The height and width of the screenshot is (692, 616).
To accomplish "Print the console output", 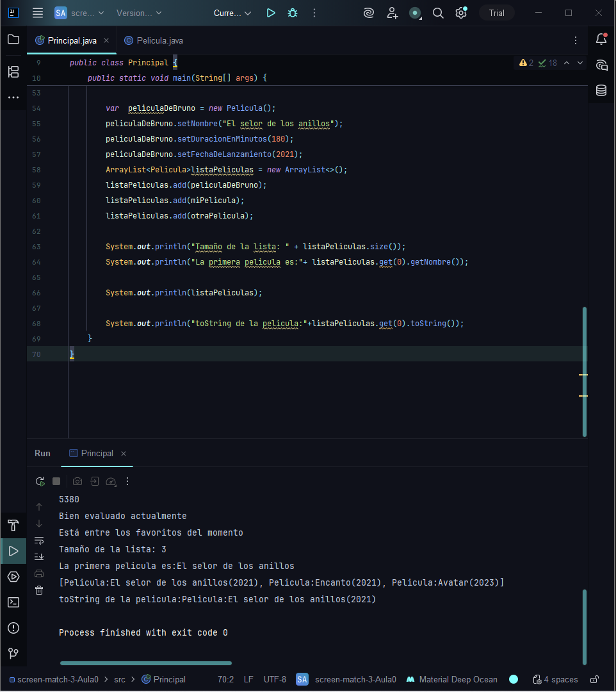I will tap(39, 573).
